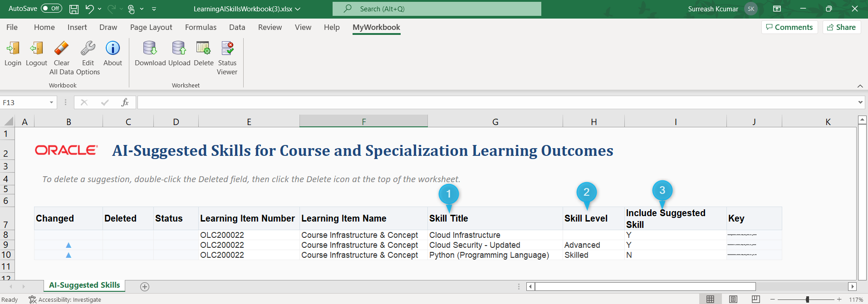Screen dimensions: 868x304
Task: Click the Share button
Action: pyautogui.click(x=842, y=27)
